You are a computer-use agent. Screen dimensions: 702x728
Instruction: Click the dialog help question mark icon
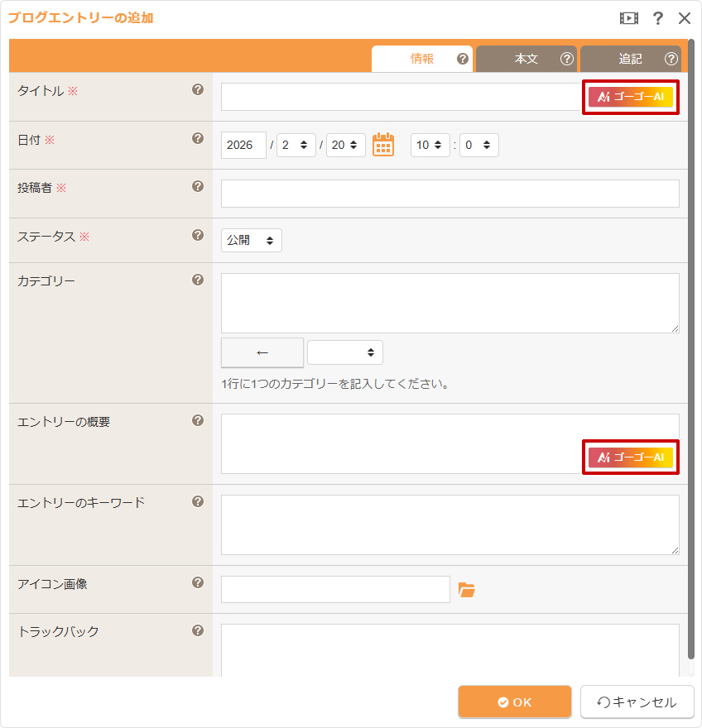[658, 18]
